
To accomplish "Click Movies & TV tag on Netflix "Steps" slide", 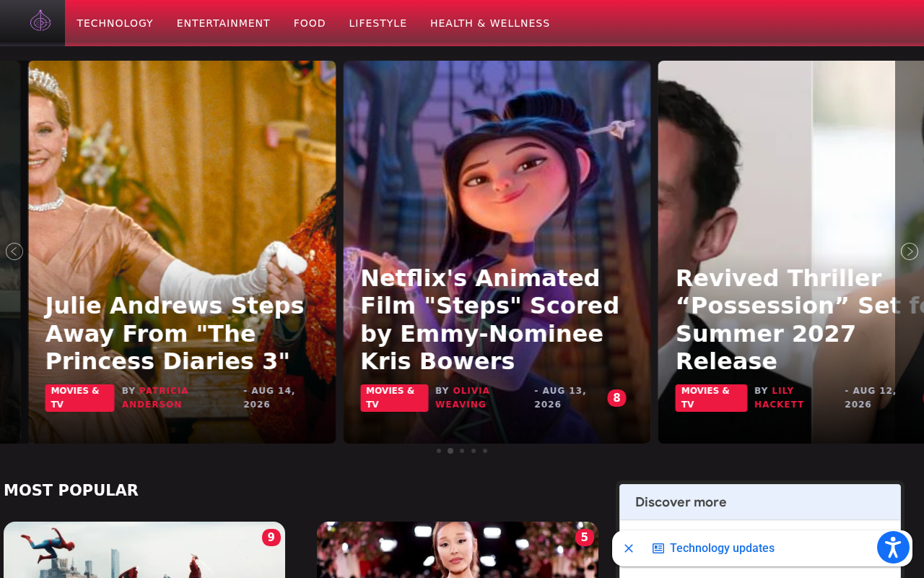I will [x=394, y=398].
